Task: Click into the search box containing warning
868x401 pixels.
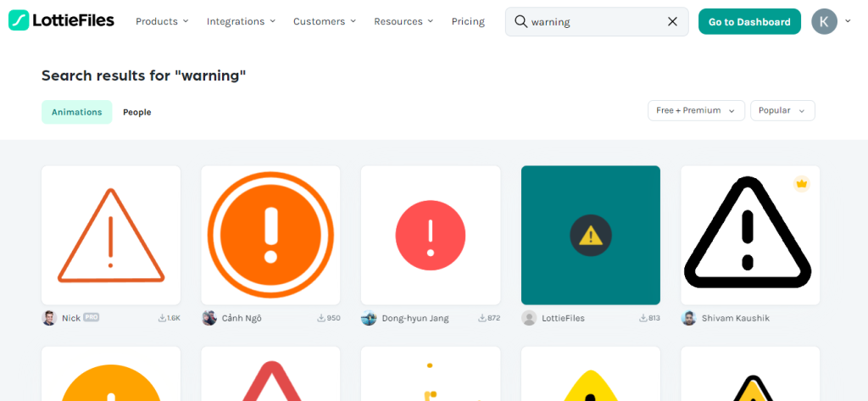Action: pos(593,22)
